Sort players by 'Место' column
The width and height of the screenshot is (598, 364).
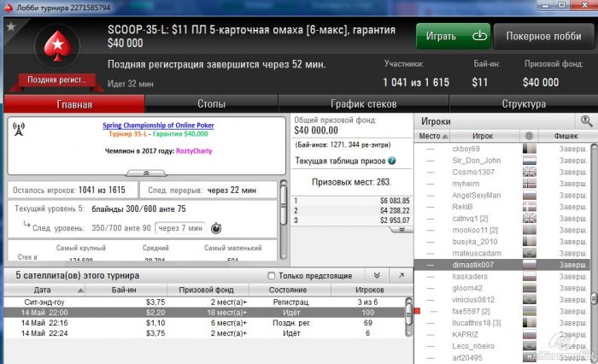pyautogui.click(x=433, y=136)
